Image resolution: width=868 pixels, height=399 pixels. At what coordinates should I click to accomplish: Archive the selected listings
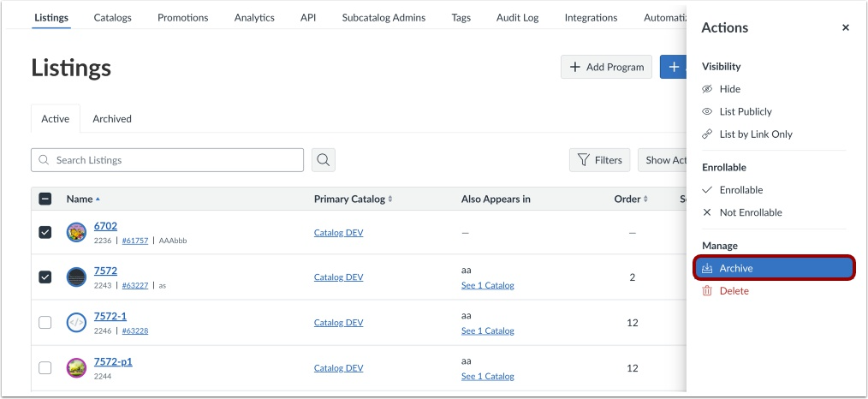773,268
